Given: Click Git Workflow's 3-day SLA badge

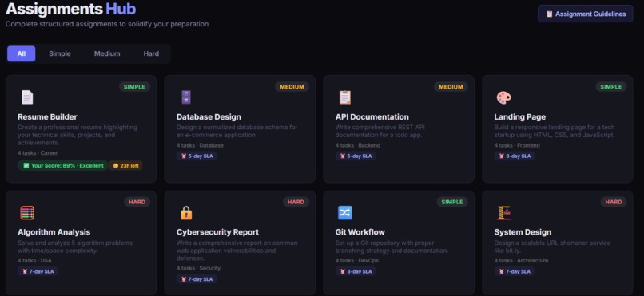Looking at the screenshot, I should [x=356, y=271].
